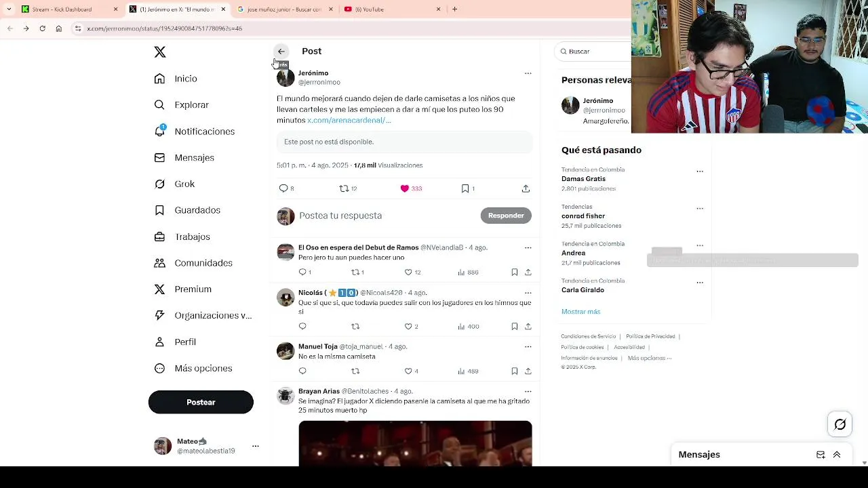View 400 views on Nicolás's reply
Viewport: 868px width, 488px height.
tap(468, 326)
